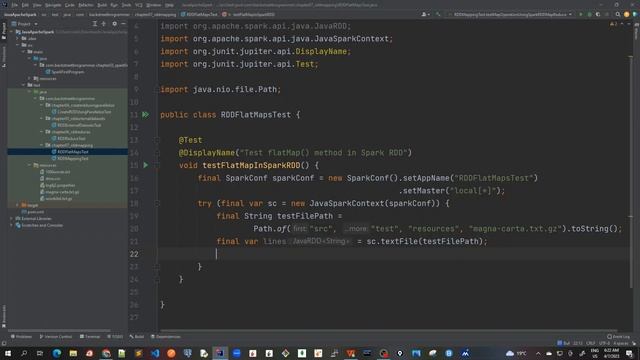This screenshot has width=640, height=360.
Task: Click the Windows taskbar search icon
Action: click(x=24, y=353)
